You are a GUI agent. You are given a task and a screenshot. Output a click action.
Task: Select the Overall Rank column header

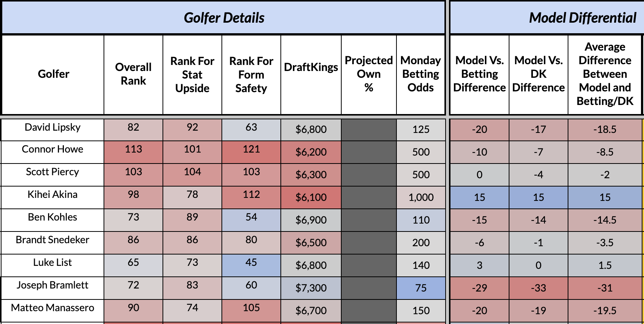(x=133, y=74)
